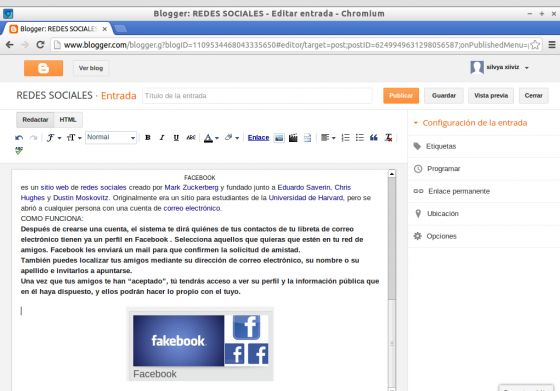Click the 'Eduardo Saverin' link
Screen dimensions: 560x391
coord(304,187)
